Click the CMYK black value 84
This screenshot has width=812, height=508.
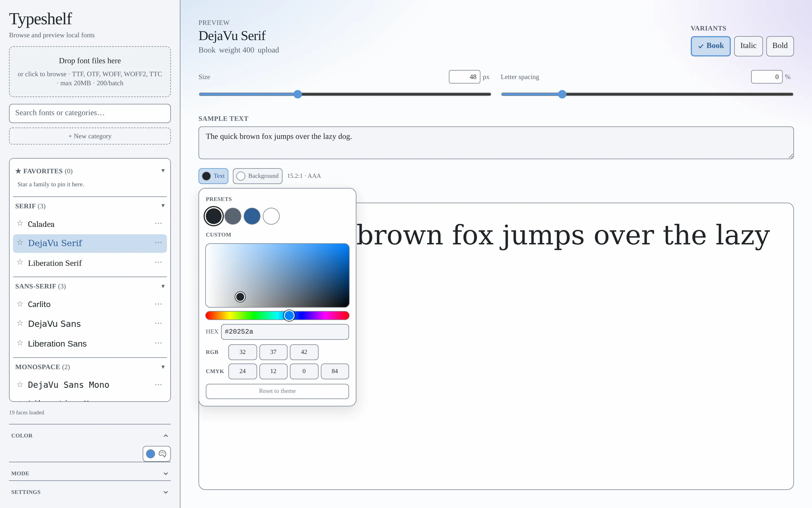click(x=335, y=371)
